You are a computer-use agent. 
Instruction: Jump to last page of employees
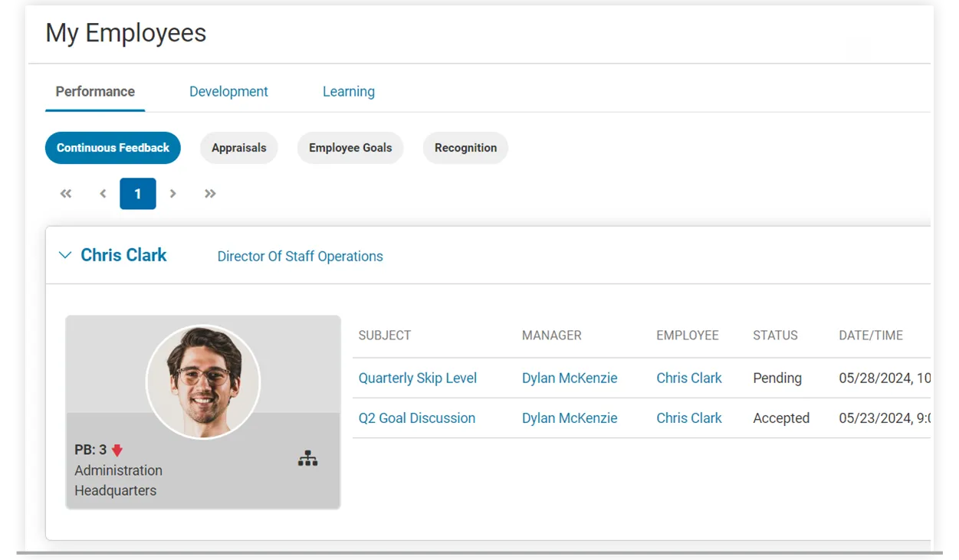(x=210, y=194)
